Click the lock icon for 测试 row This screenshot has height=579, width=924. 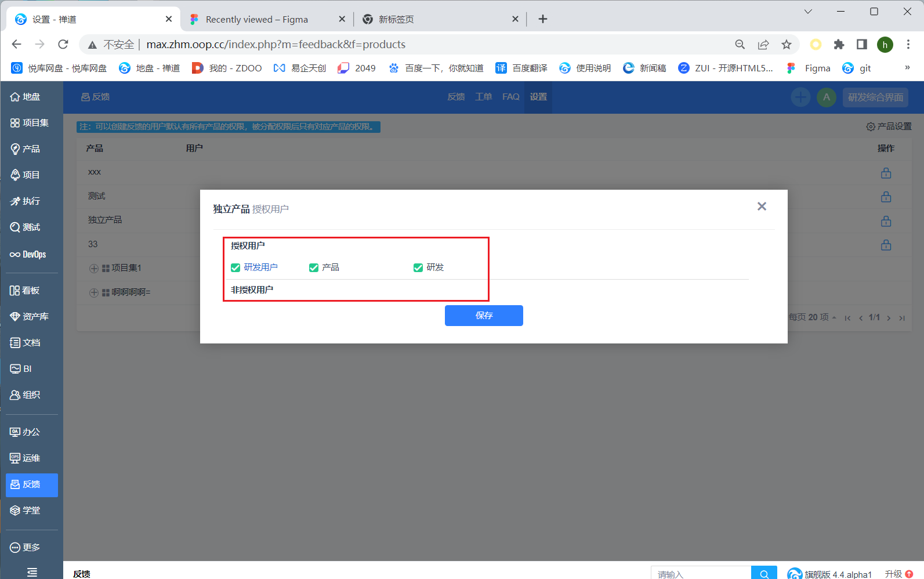coord(886,197)
